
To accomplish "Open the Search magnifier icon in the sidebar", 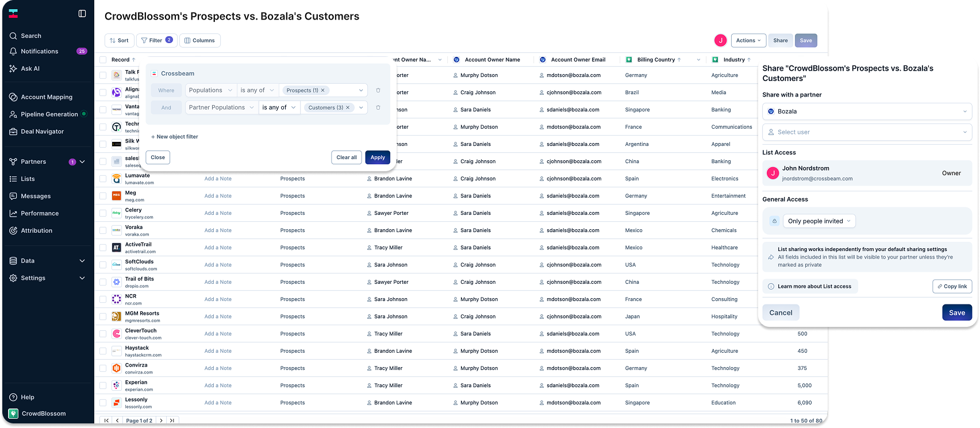I will tap(13, 36).
